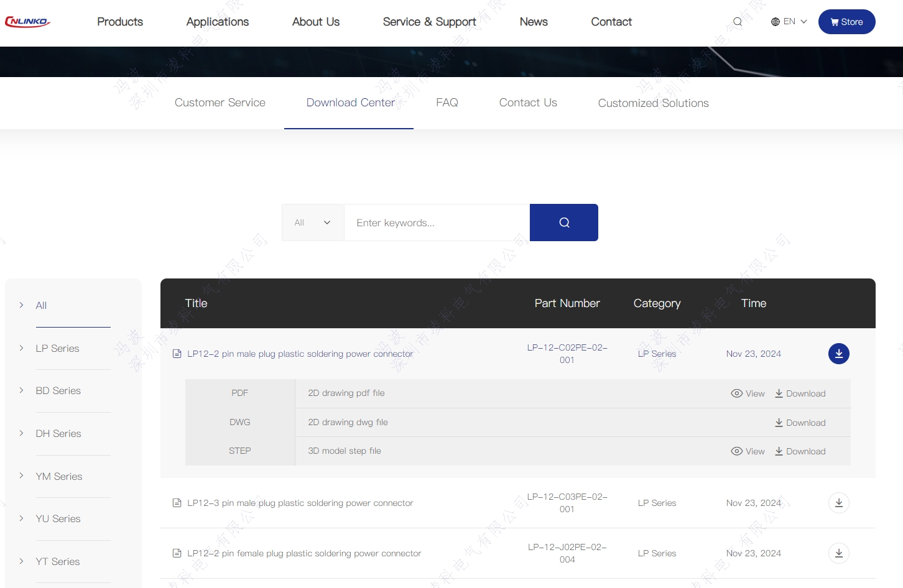This screenshot has height=588, width=903.
Task: Expand the BD Series chevron
Action: coord(21,390)
